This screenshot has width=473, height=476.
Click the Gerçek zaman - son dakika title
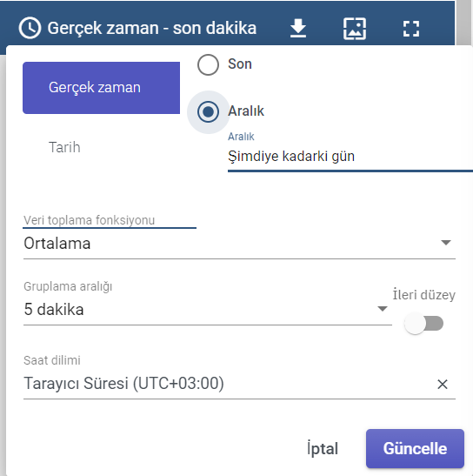coord(151,28)
